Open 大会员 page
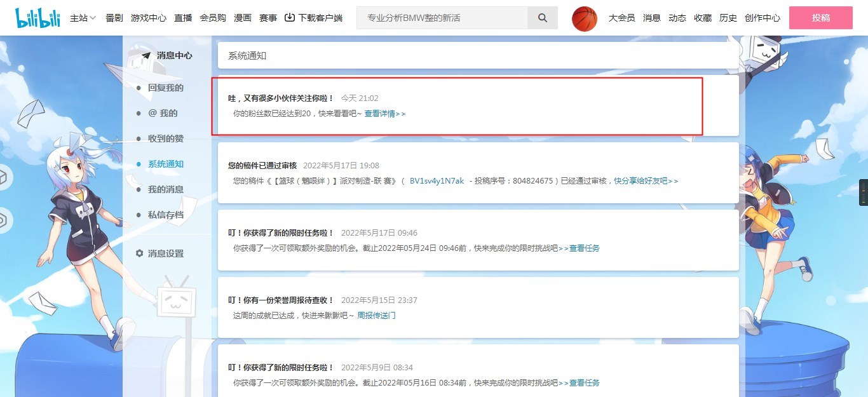868x397 pixels. click(621, 18)
